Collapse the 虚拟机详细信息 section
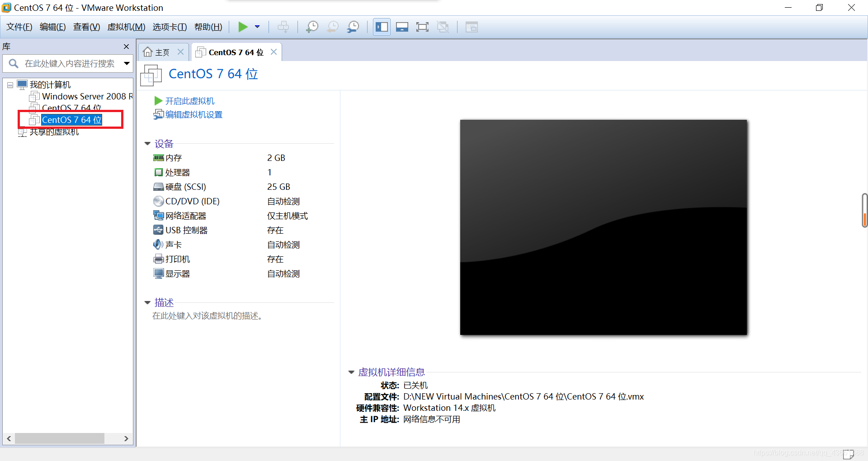Screen dimensions: 868x461 click(351, 372)
